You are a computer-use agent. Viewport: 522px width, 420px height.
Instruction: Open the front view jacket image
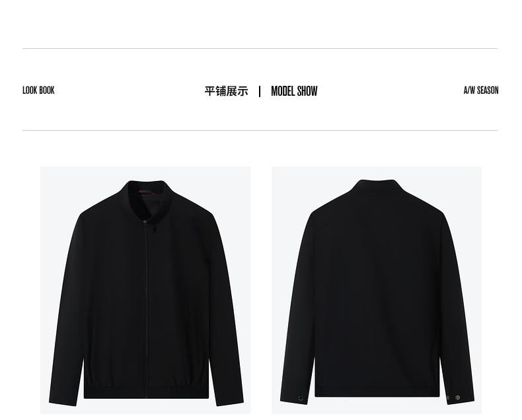tap(145, 290)
